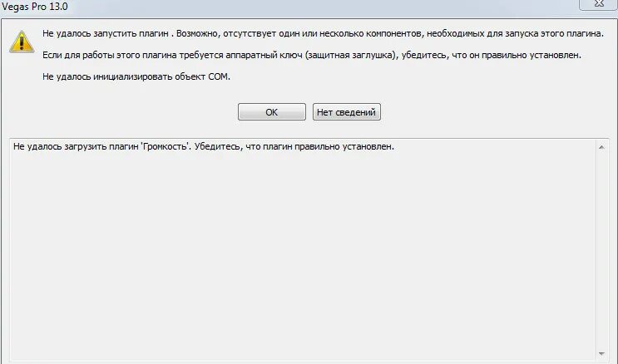Click the 'Не удалось запустить плагин' message line
The width and height of the screenshot is (618, 364).
(x=105, y=33)
